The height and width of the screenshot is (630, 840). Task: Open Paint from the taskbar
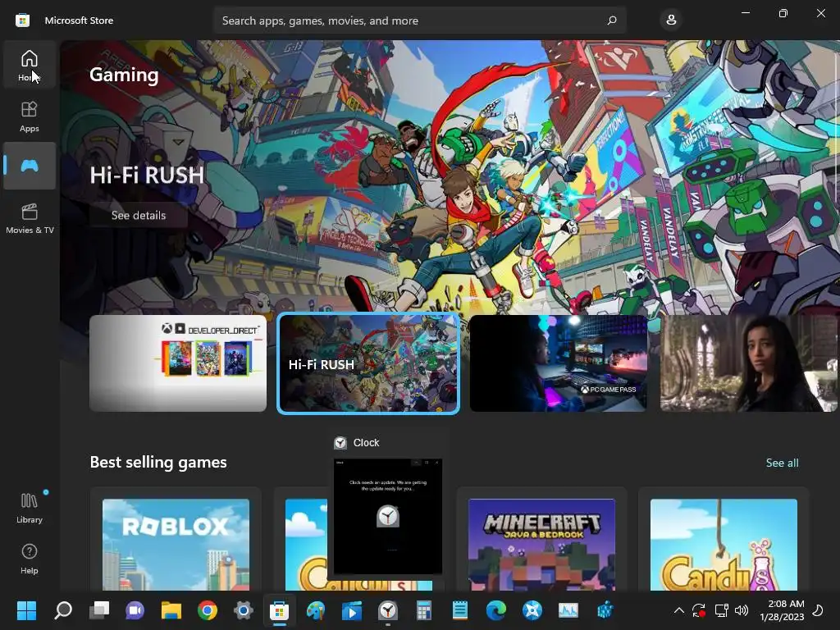[x=316, y=610]
